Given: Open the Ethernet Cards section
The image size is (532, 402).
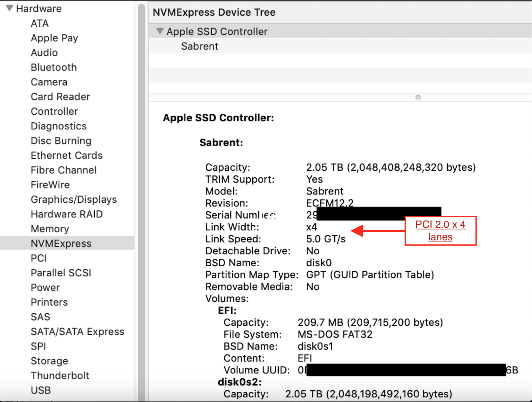Looking at the screenshot, I should tap(67, 155).
